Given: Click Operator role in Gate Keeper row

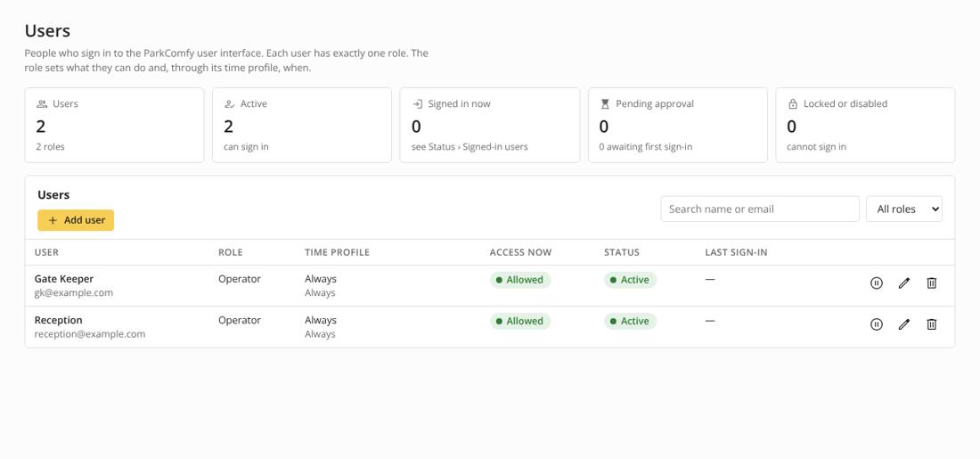Looking at the screenshot, I should 240,279.
